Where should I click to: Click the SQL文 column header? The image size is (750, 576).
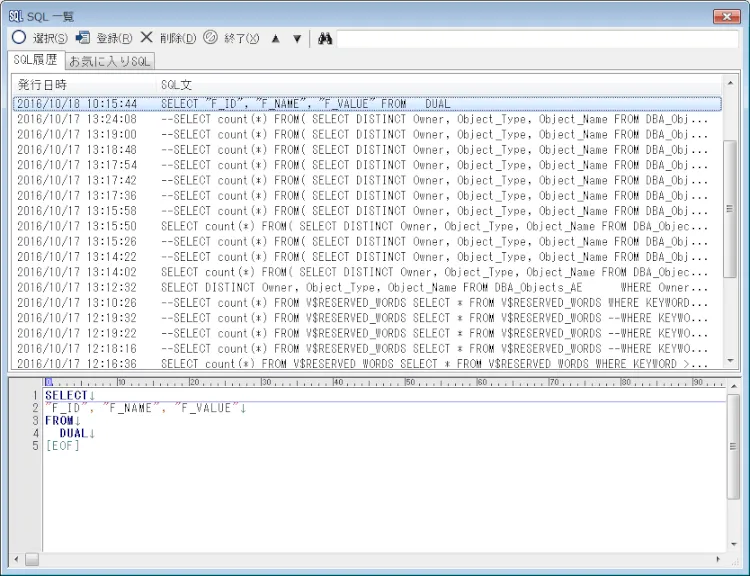(438, 85)
